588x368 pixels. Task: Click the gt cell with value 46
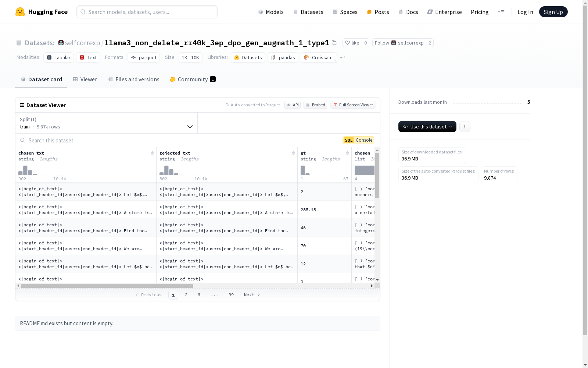pos(325,228)
